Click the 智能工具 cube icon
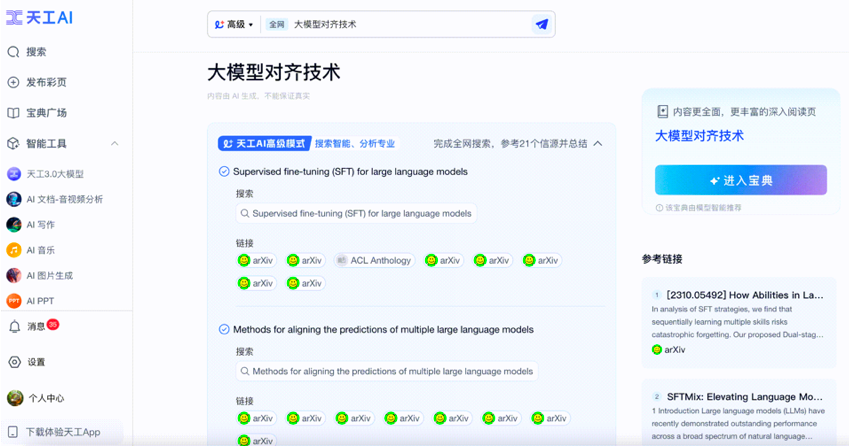This screenshot has width=849, height=446. point(13,143)
